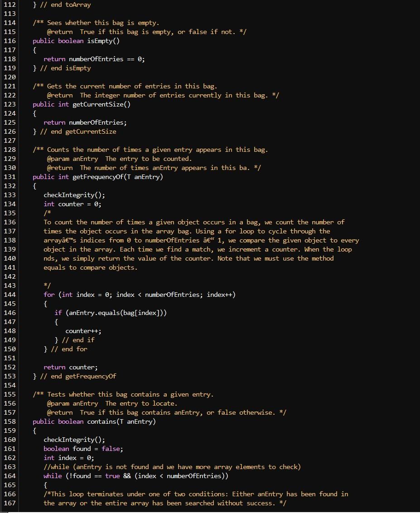420x513 pixels.
Task: Click the return counter statement
Action: tap(70, 367)
